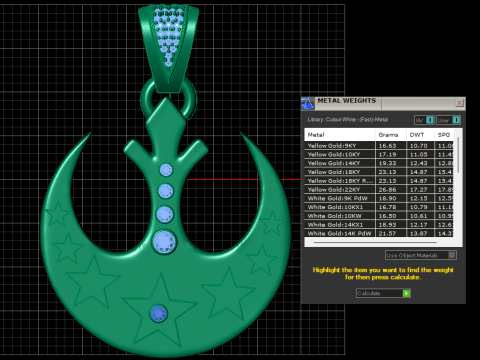
Task: Click the 13.87 DWT cell
Action: click(419, 233)
